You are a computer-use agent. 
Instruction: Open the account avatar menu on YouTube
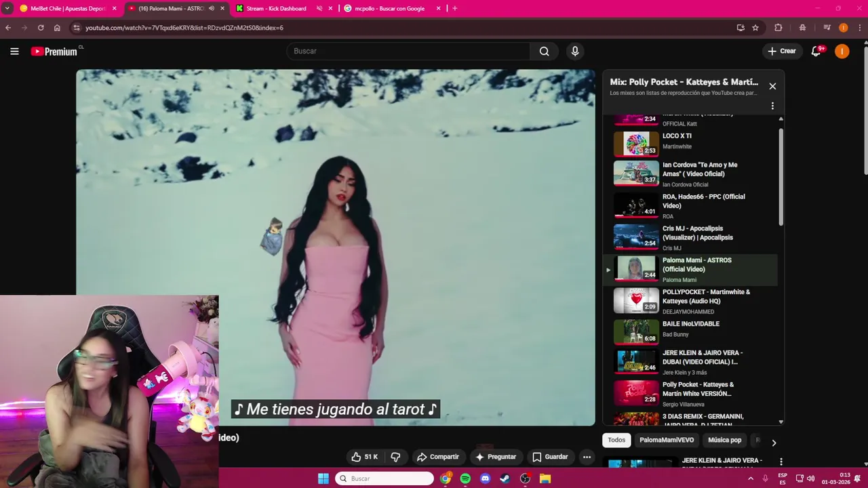842,52
